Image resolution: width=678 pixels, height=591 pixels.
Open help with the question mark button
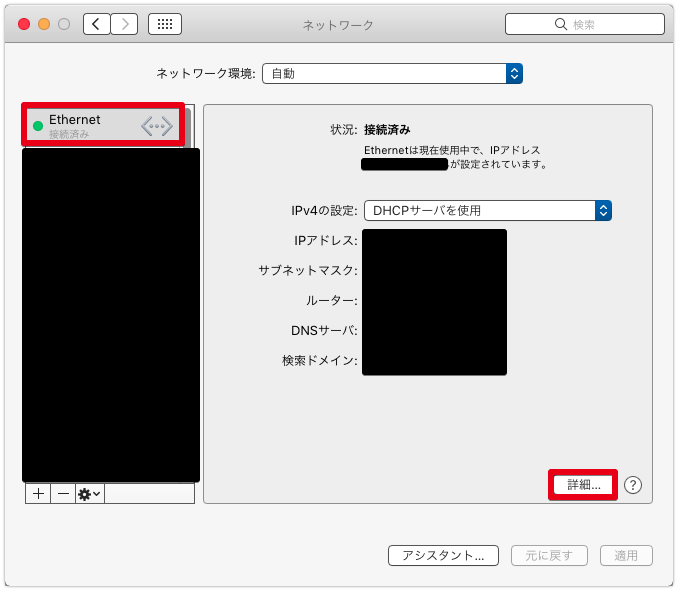pyautogui.click(x=633, y=485)
